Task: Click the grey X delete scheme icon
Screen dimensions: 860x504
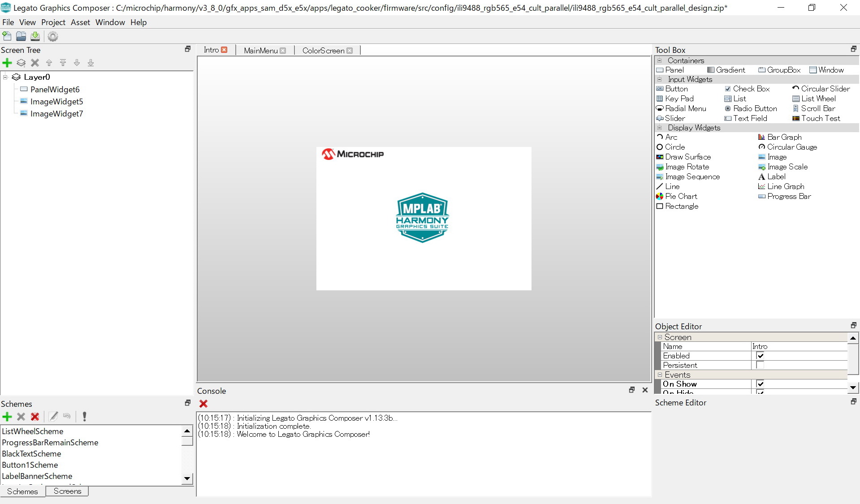Action: point(21,417)
